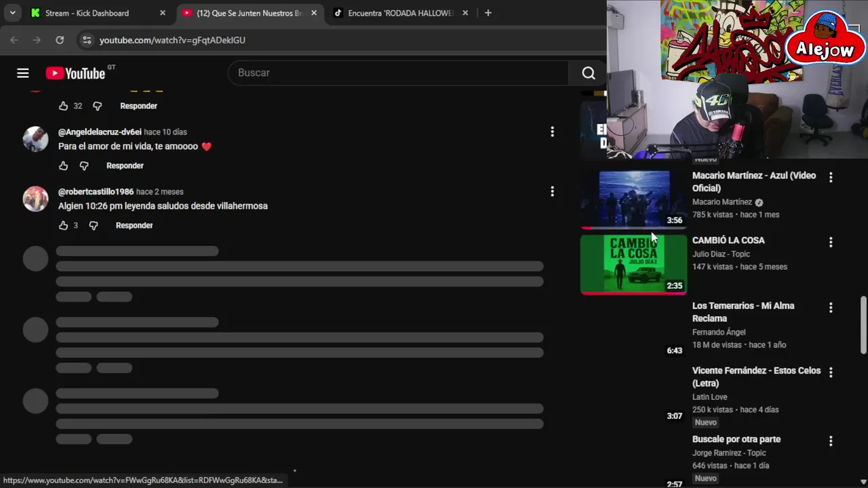Open the CAMBIÓ LA COSA video title
The width and height of the screenshot is (868, 488).
728,241
